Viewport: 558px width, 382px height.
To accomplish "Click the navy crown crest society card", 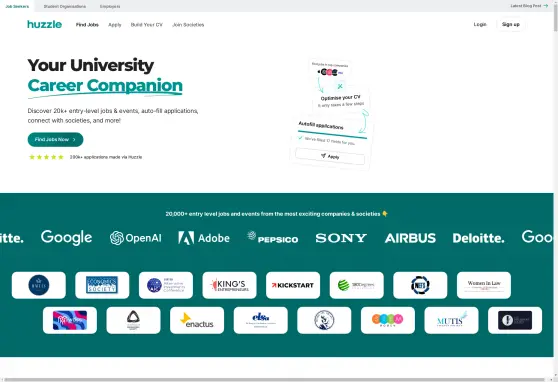I will coord(39,285).
